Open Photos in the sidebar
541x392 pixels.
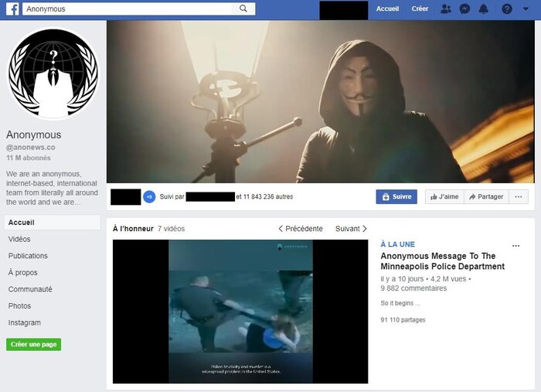[19, 305]
